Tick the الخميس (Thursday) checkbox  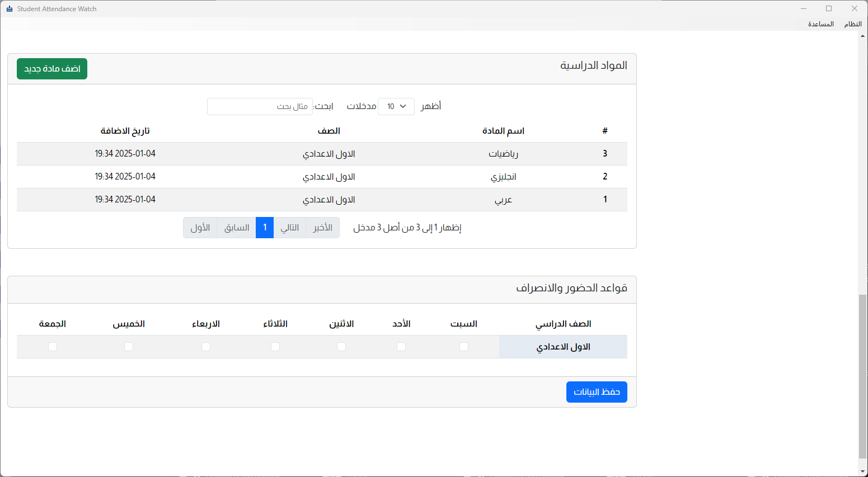click(x=129, y=347)
